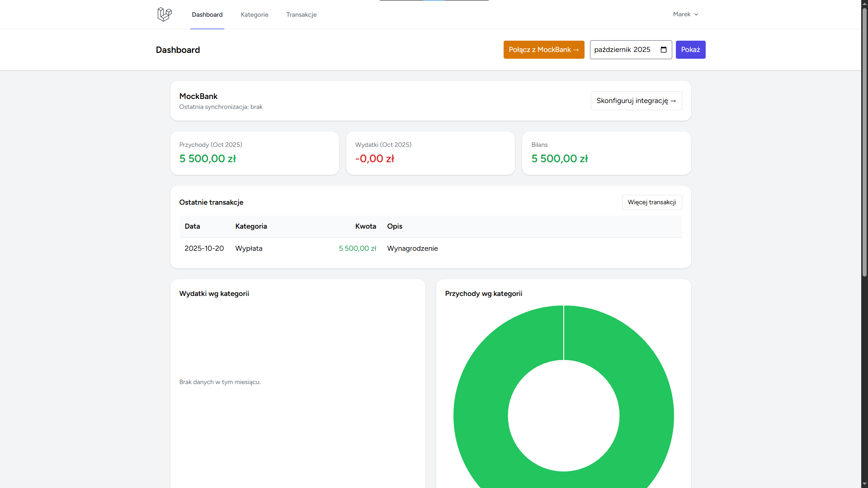Click the Dashboard page heading
Image resolution: width=868 pixels, height=488 pixels.
click(x=178, y=50)
